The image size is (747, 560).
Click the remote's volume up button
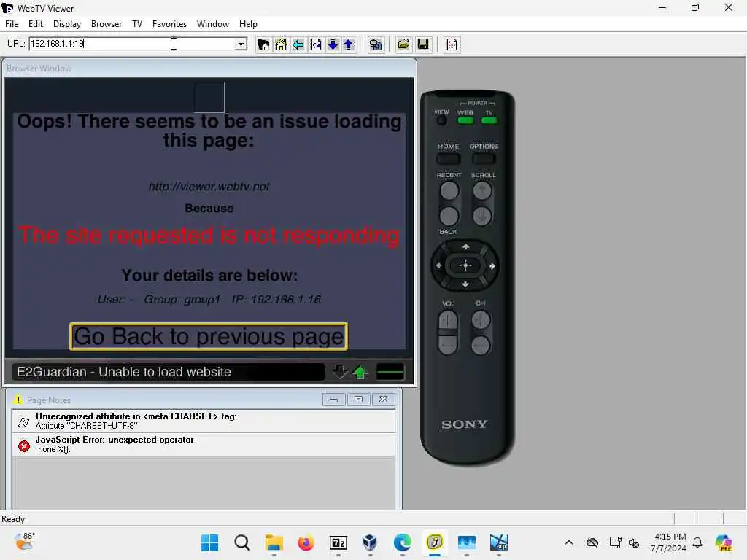click(x=447, y=321)
